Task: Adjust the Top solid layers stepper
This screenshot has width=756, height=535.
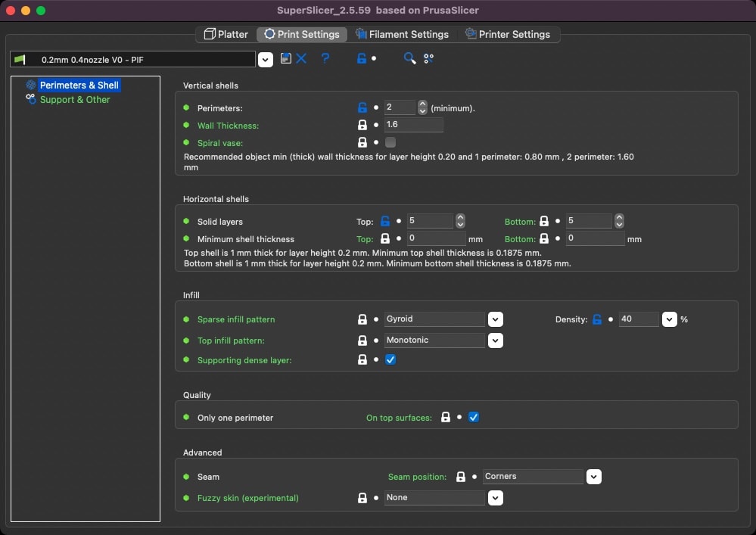Action: click(x=460, y=221)
